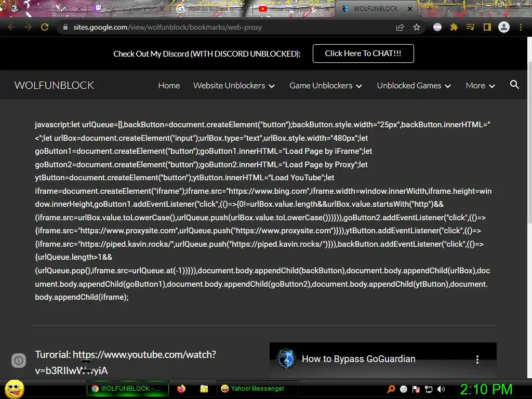Open the folder icon in the taskbar

click(204, 389)
